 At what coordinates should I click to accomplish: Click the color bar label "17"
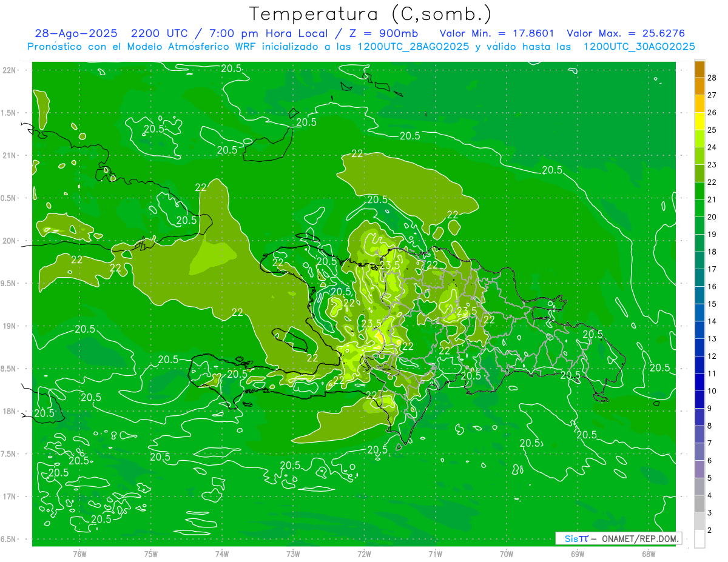(712, 269)
